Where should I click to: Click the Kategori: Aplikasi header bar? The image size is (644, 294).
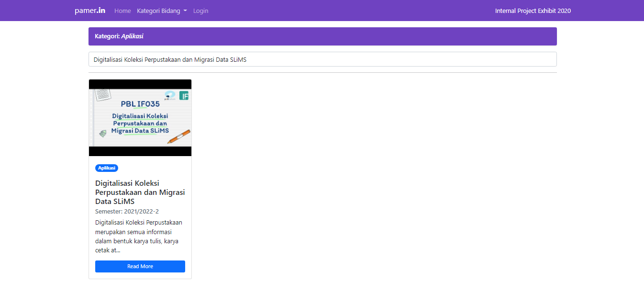click(x=322, y=36)
